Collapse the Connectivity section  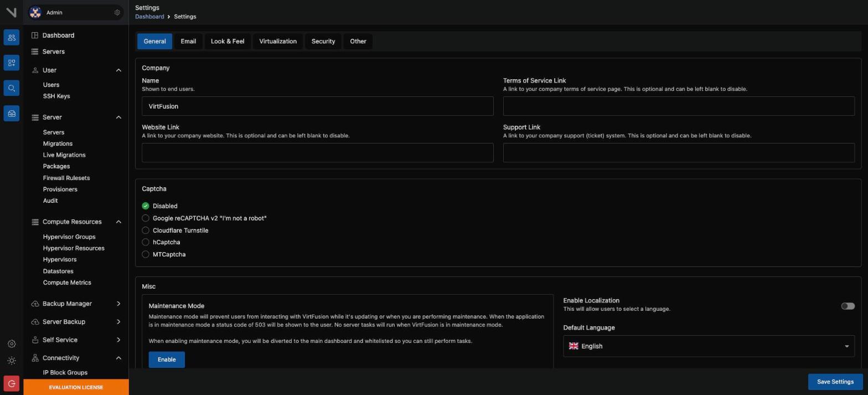(118, 358)
